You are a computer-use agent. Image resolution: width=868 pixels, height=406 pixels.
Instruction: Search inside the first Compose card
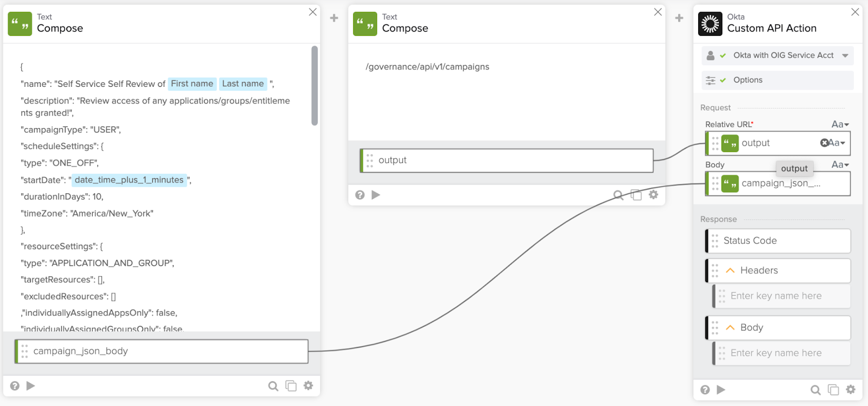tap(273, 386)
